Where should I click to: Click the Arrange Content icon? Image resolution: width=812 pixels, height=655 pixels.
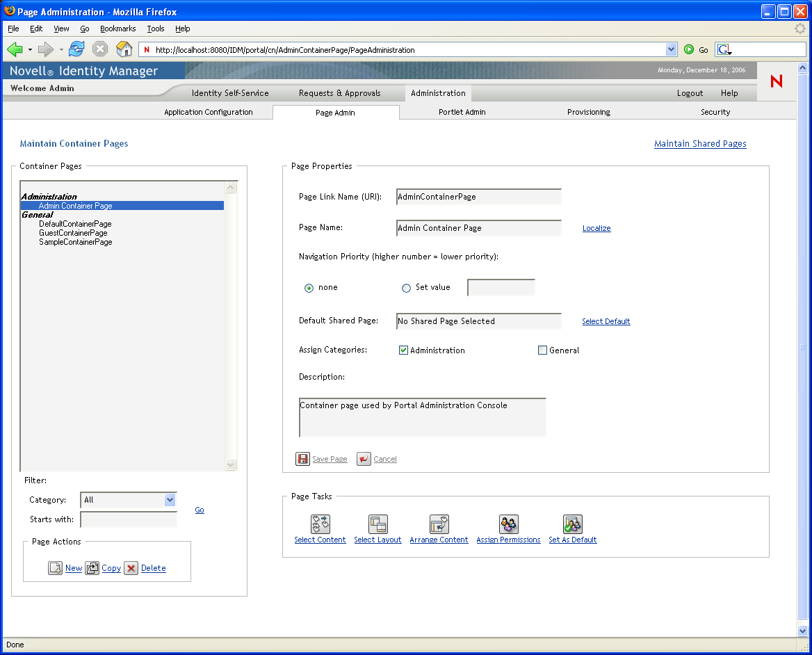pyautogui.click(x=439, y=524)
